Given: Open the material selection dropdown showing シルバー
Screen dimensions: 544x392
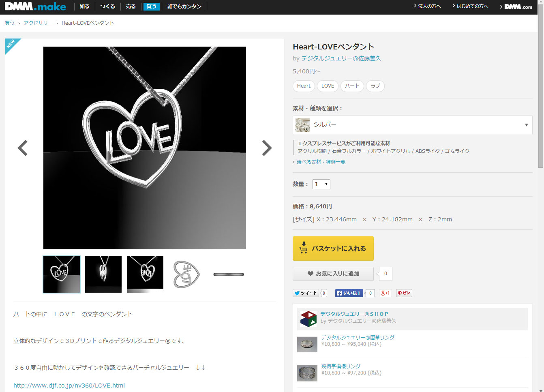Looking at the screenshot, I should click(412, 125).
